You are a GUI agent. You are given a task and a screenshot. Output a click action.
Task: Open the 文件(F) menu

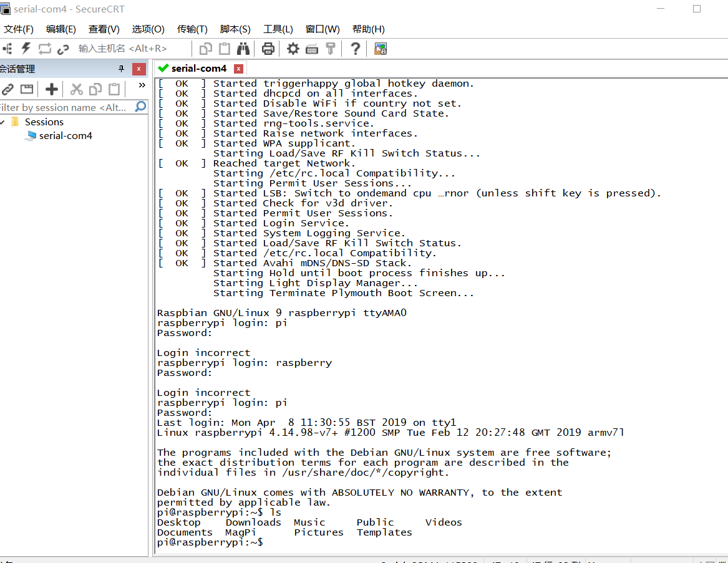[x=19, y=29]
